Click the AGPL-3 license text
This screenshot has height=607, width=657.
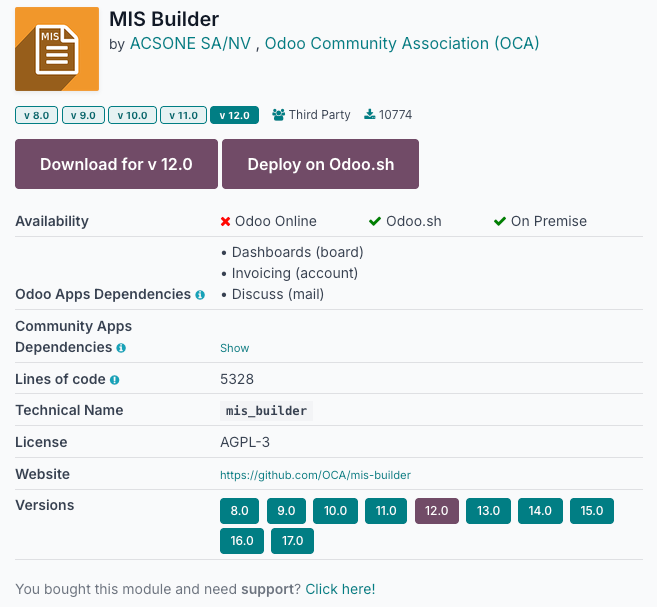pos(245,442)
